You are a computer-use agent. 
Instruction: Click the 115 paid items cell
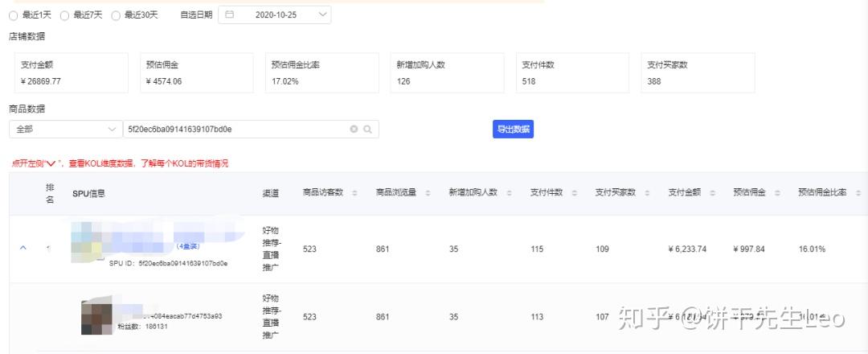[x=537, y=249]
